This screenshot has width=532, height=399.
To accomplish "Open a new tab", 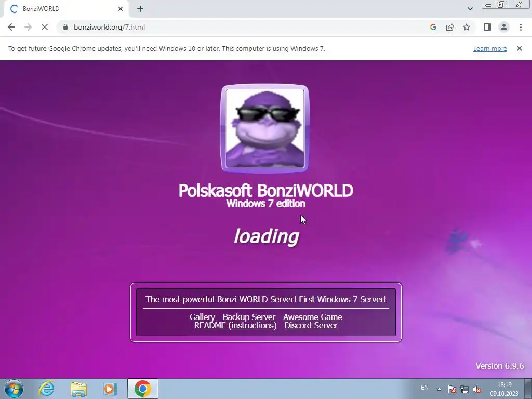I will point(140,9).
